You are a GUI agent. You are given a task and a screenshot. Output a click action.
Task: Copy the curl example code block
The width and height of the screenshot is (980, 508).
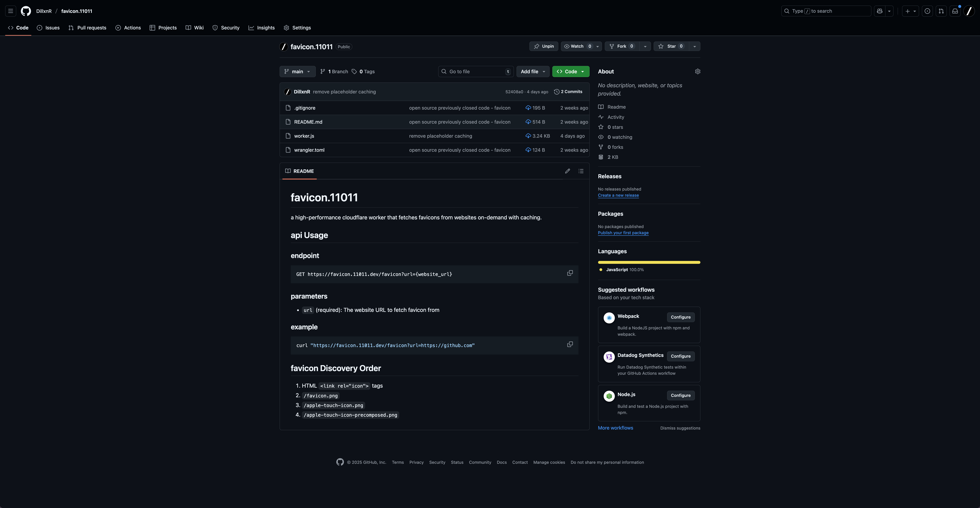point(569,345)
